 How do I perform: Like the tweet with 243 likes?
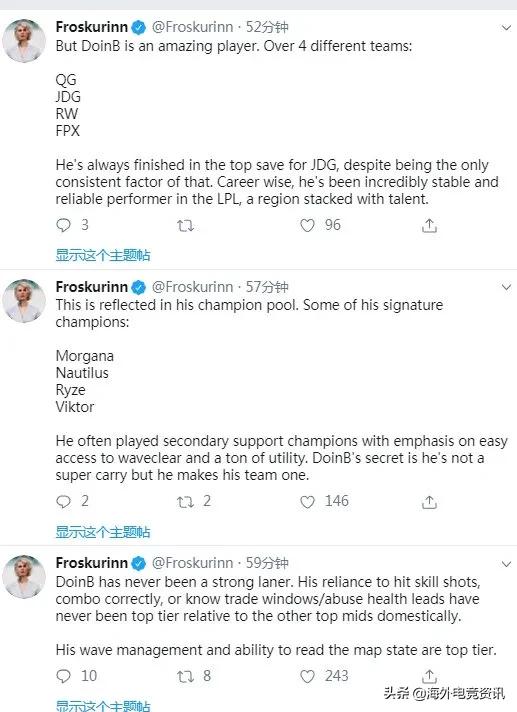click(307, 676)
